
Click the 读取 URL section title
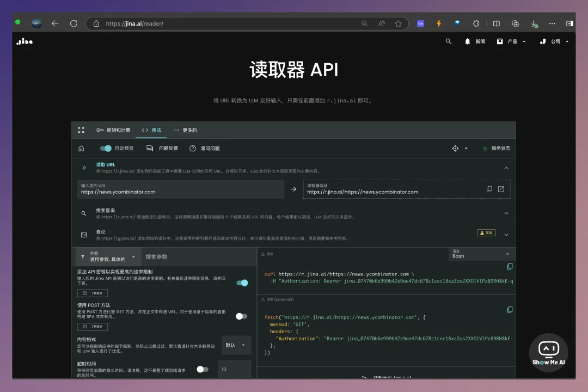[x=106, y=164]
